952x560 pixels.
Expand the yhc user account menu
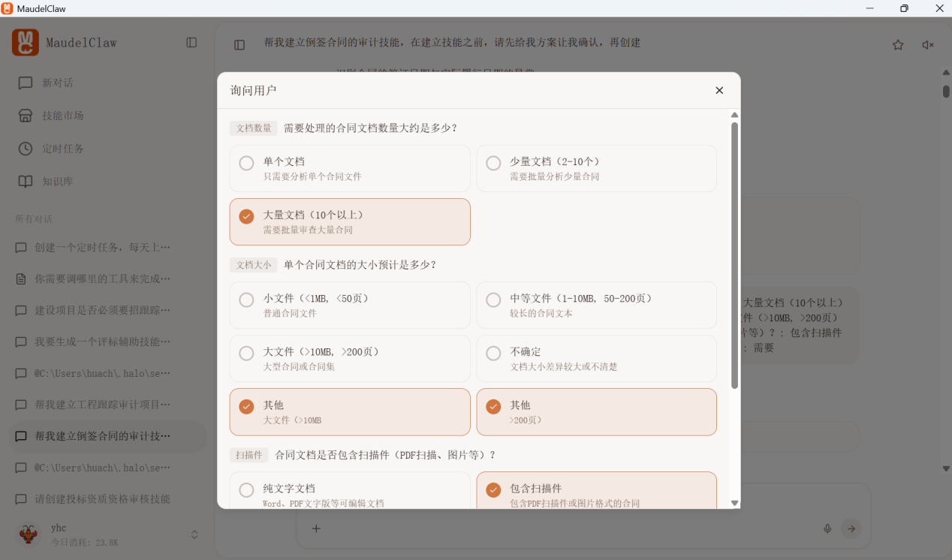[194, 534]
